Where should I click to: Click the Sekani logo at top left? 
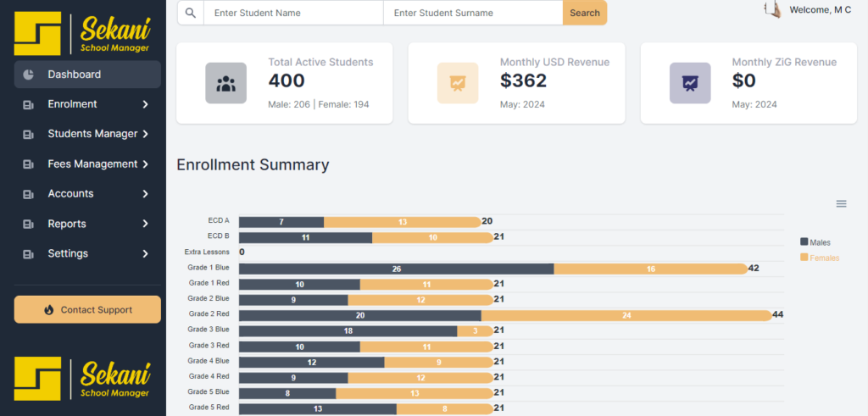[x=83, y=33]
